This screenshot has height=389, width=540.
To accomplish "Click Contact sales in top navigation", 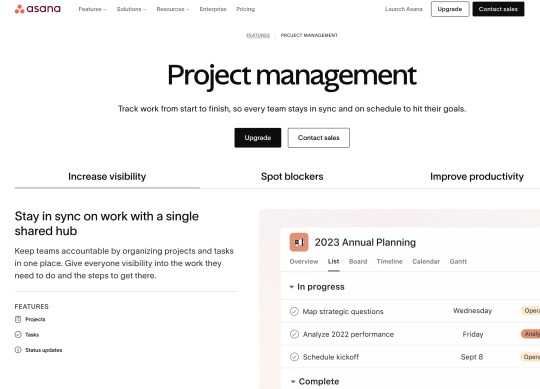I will click(x=498, y=9).
